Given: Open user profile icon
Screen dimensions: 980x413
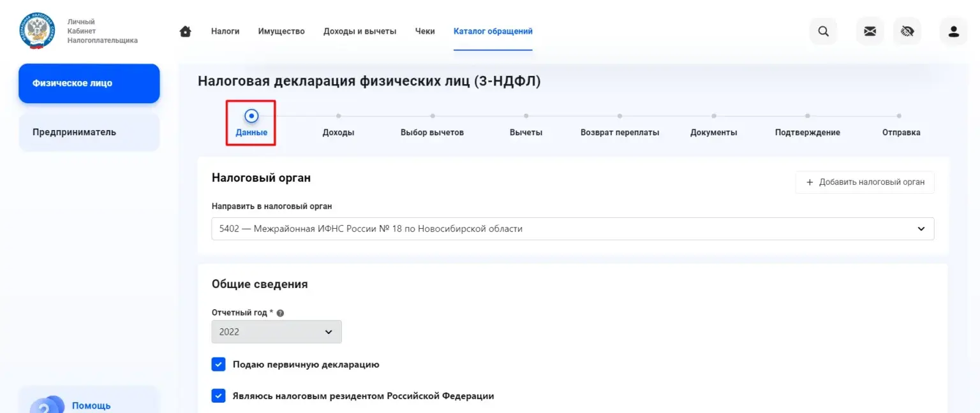Looking at the screenshot, I should [x=954, y=31].
